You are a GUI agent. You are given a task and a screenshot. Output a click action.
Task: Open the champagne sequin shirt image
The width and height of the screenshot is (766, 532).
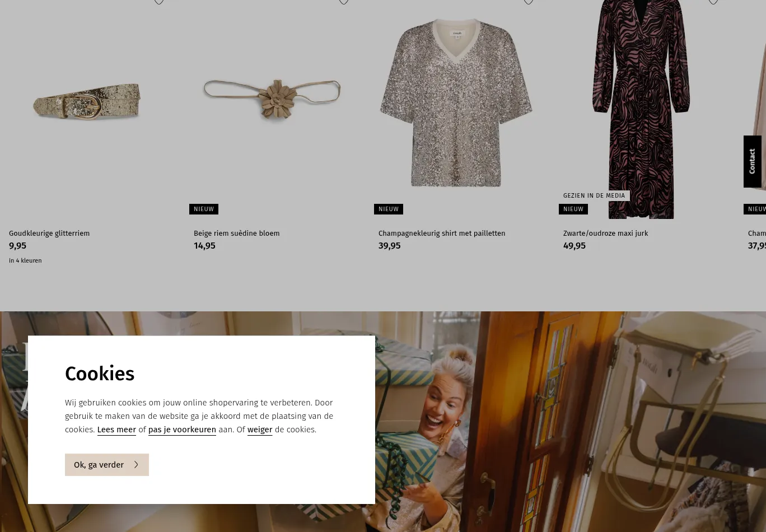tap(456, 102)
